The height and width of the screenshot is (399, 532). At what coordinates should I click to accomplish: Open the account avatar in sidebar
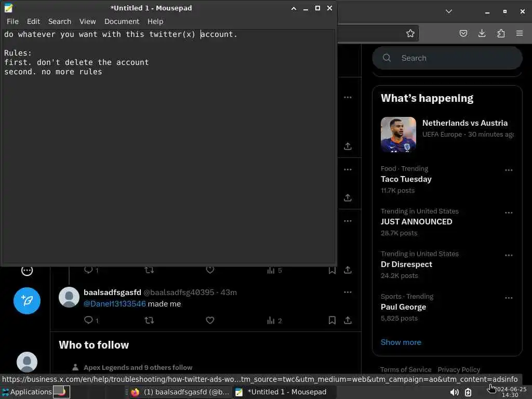(27, 362)
